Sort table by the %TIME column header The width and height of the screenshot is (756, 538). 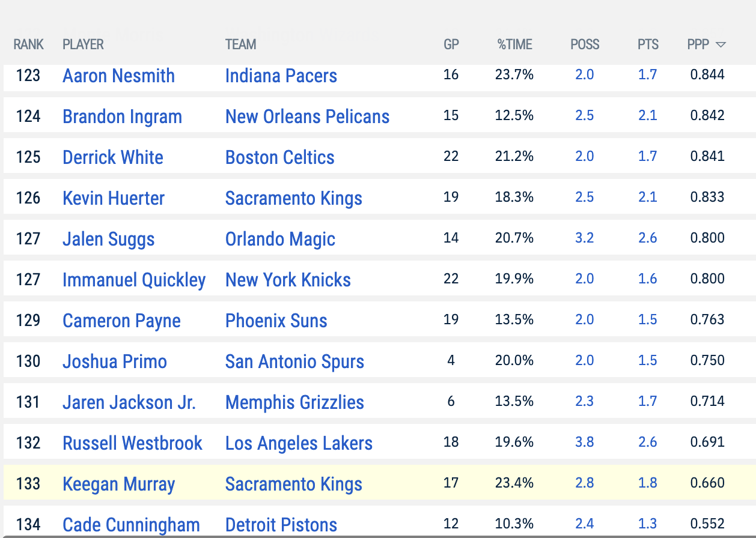click(514, 44)
